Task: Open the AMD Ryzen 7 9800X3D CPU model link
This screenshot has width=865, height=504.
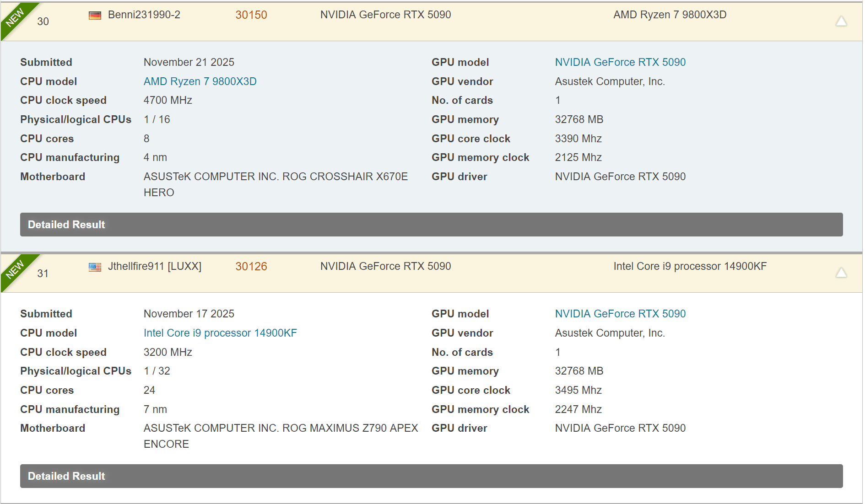Action: 200,81
